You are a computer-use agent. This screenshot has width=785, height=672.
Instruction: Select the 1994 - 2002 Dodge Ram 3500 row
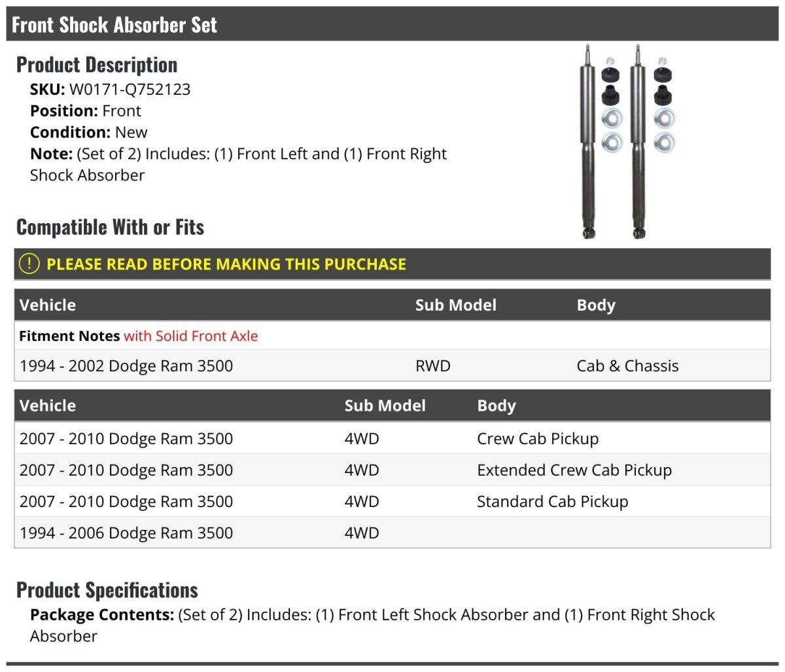[126, 366]
